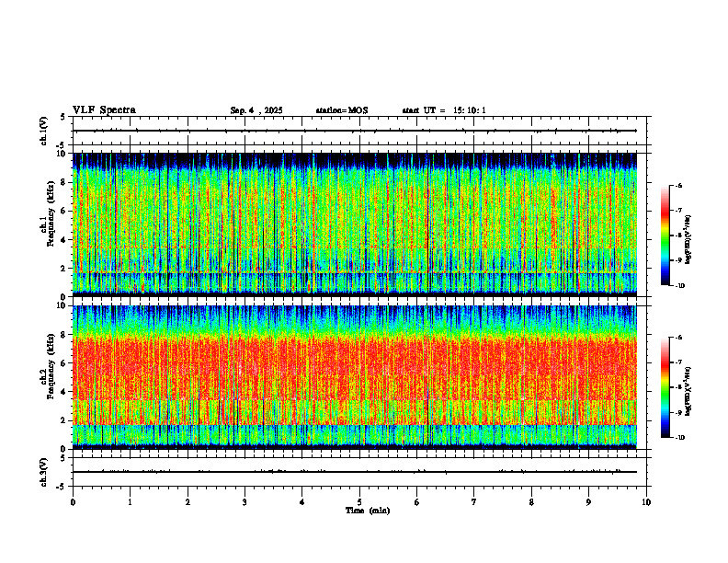Screen dimensions: 728x563
Task: Click time axis tick label "9"
Action: tap(588, 502)
